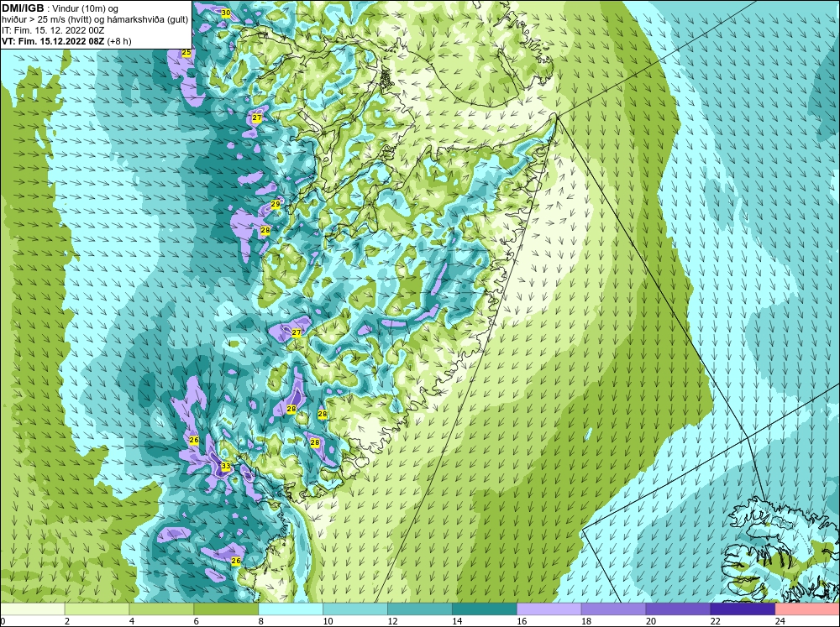Pick the legend swatch between 8 and 10
Screen dimensions: 840x627
point(291,609)
